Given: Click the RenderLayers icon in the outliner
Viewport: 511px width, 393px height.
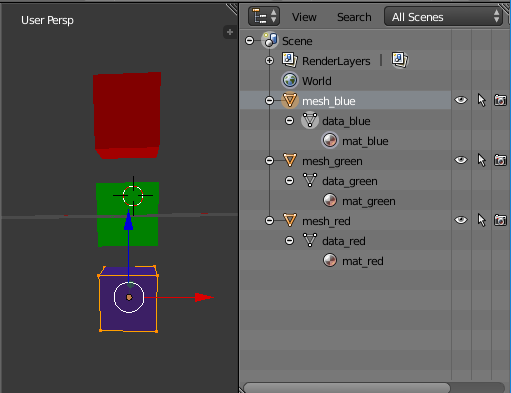Looking at the screenshot, I should pos(289,60).
